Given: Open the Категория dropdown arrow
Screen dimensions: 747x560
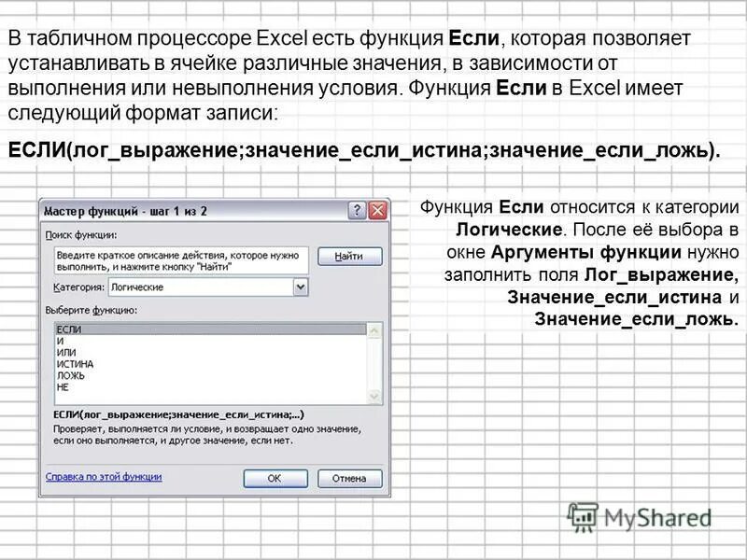Looking at the screenshot, I should pos(301,287).
